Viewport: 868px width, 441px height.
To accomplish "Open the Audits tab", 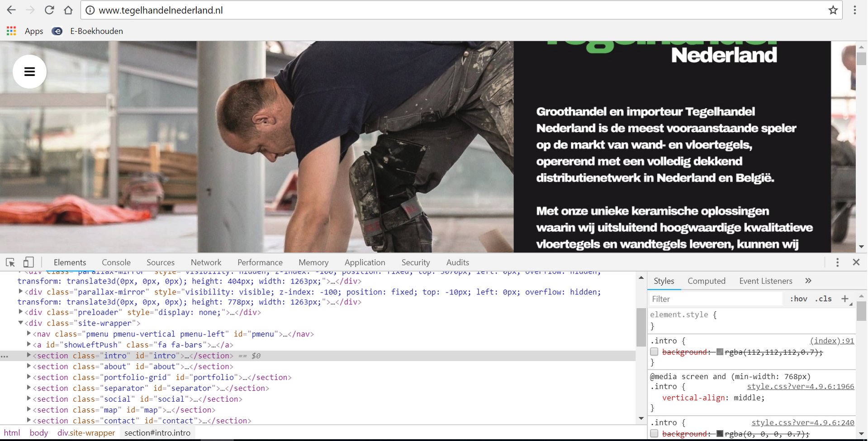I will tap(458, 262).
